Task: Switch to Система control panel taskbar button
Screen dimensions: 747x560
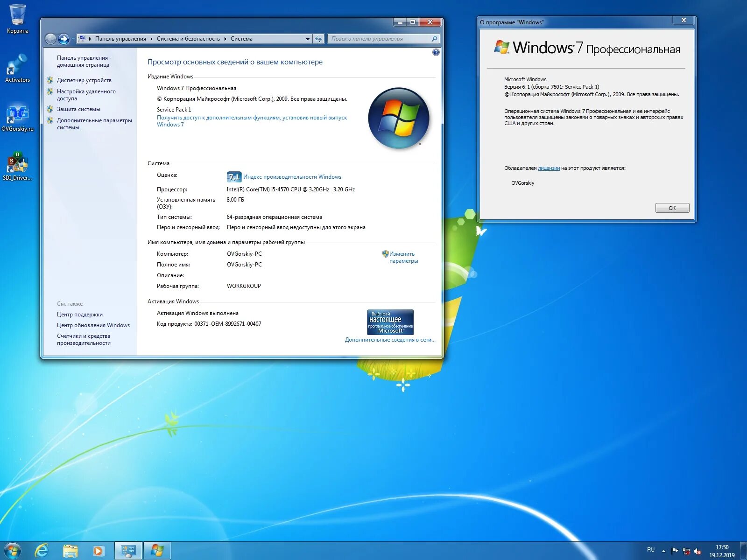Action: [128, 551]
